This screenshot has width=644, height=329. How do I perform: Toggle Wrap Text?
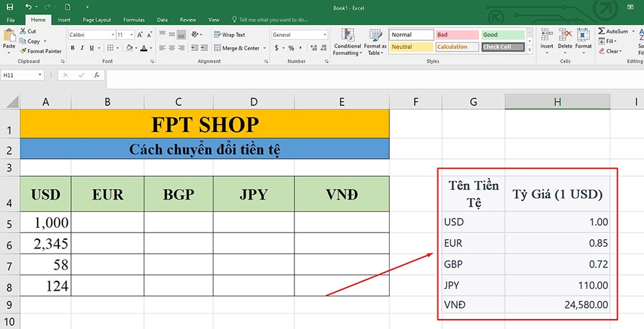pos(229,35)
